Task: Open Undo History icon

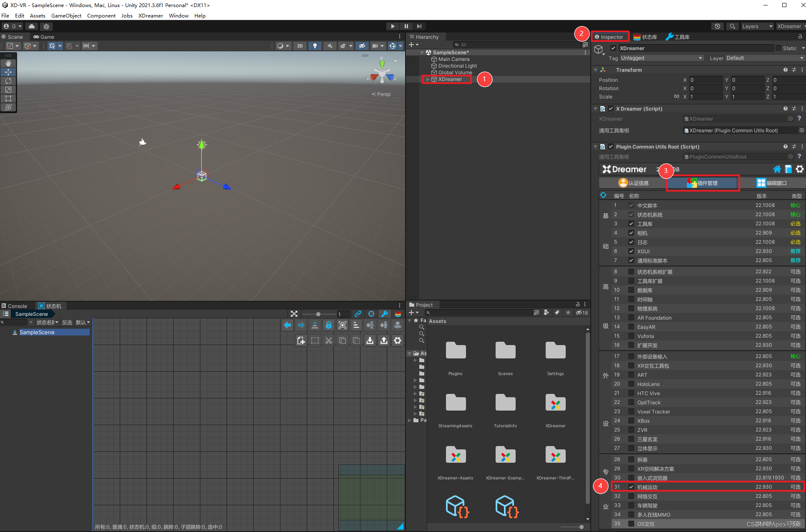Action: (x=717, y=26)
